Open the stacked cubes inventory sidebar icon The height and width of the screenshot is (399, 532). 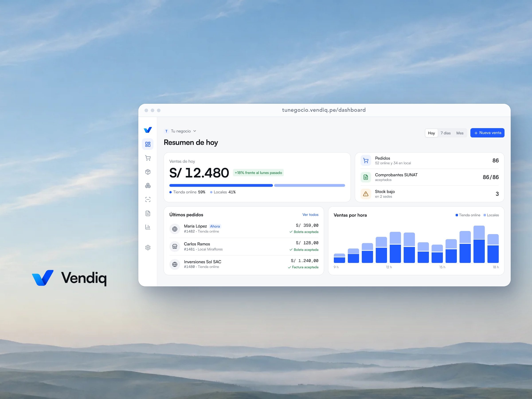click(148, 186)
